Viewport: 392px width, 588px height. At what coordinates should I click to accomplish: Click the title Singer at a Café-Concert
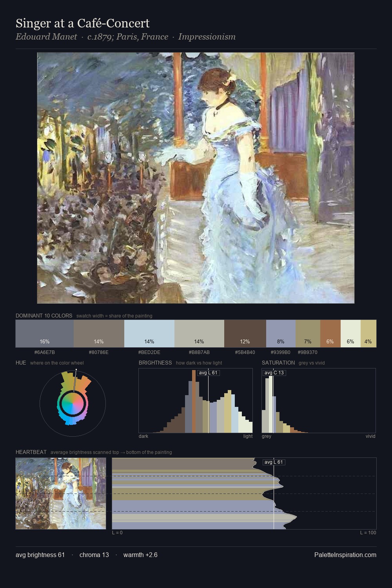coord(83,23)
